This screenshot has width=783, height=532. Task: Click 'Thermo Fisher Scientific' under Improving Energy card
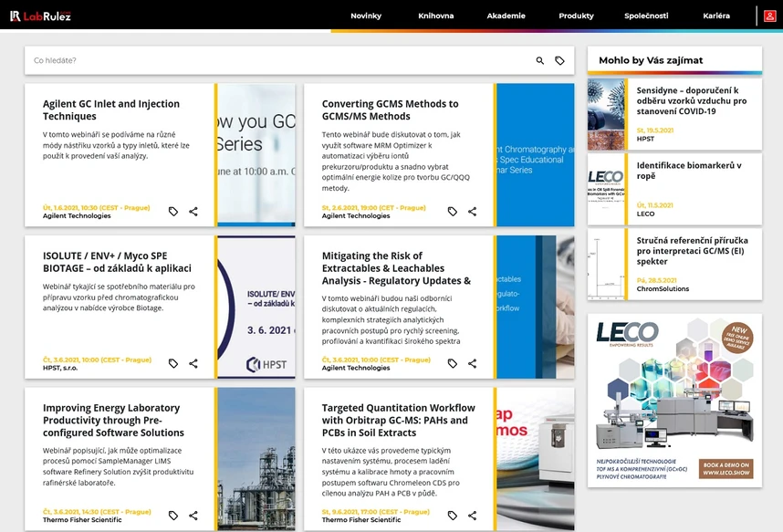pos(82,519)
